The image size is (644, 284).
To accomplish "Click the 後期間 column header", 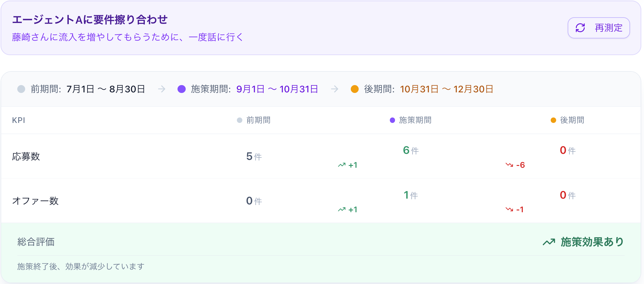I will 572,120.
